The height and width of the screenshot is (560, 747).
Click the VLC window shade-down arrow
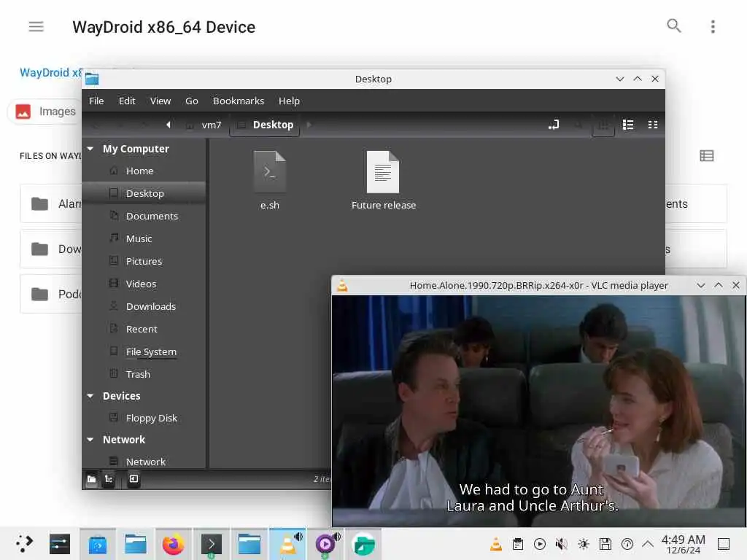(700, 285)
